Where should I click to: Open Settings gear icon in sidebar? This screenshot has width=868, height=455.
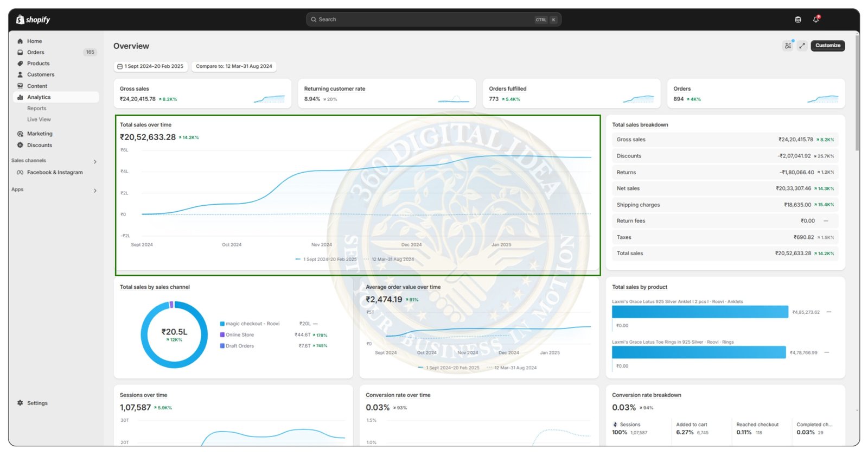pyautogui.click(x=20, y=403)
